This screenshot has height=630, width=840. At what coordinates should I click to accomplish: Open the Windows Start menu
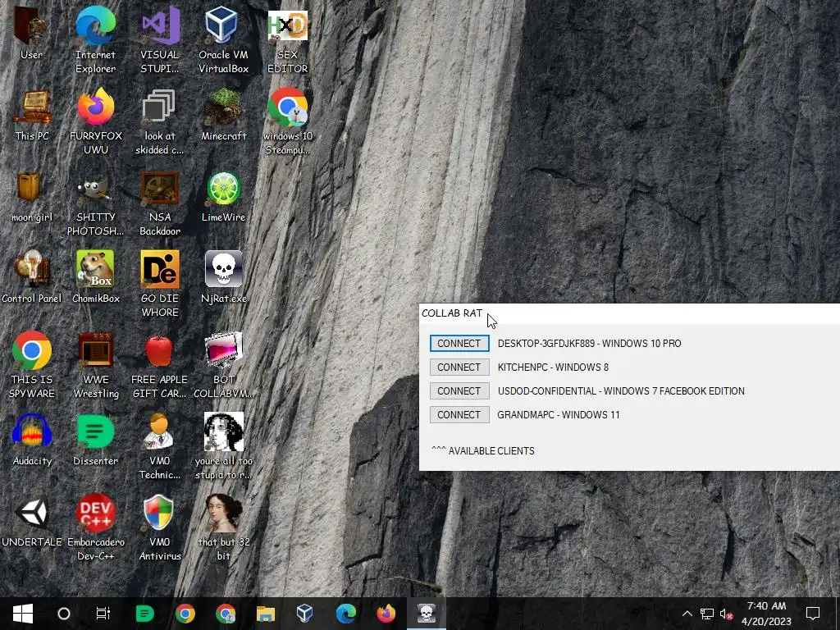click(x=22, y=614)
